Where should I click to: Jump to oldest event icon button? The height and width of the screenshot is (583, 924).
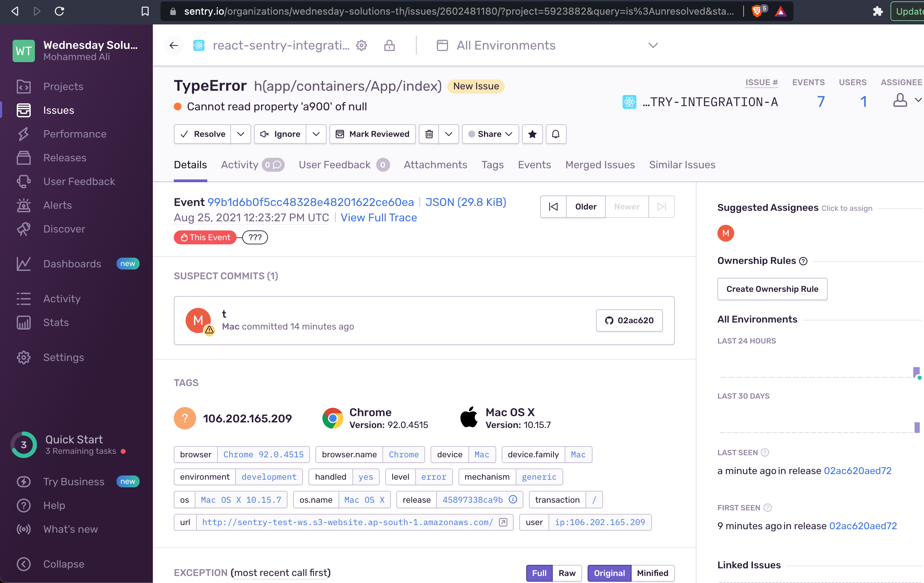click(553, 206)
